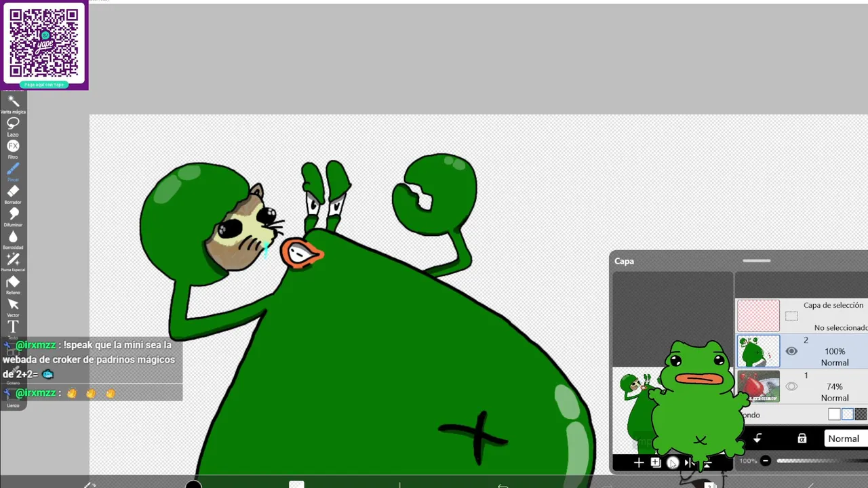Image resolution: width=868 pixels, height=488 pixels.
Task: Show layer 1 with its eye icon
Action: point(791,386)
